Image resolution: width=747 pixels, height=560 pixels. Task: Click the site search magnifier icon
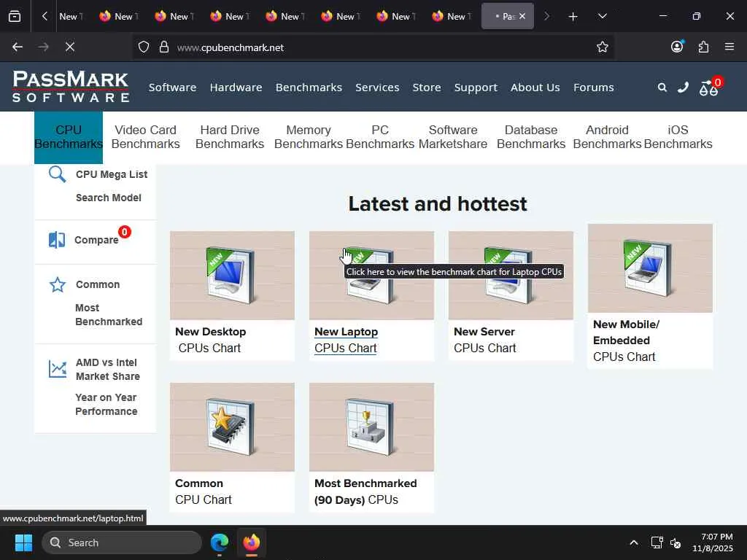pos(662,87)
